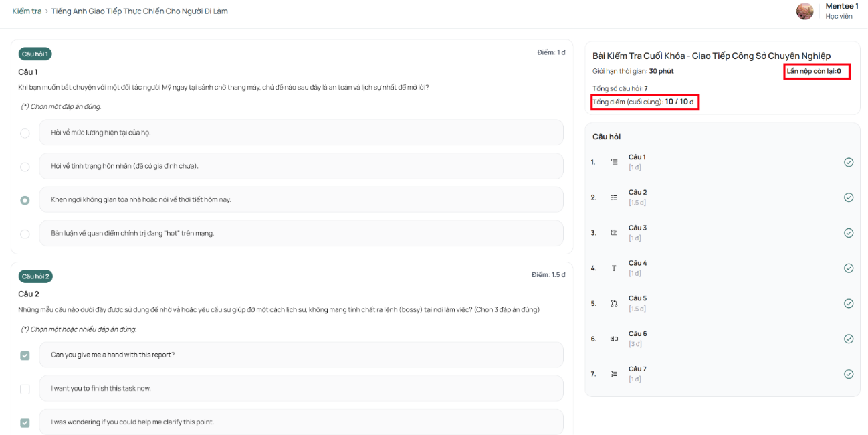The height and width of the screenshot is (435, 868).
Task: Uncheck 'Can you give me a hand' checkbox
Action: click(x=25, y=355)
